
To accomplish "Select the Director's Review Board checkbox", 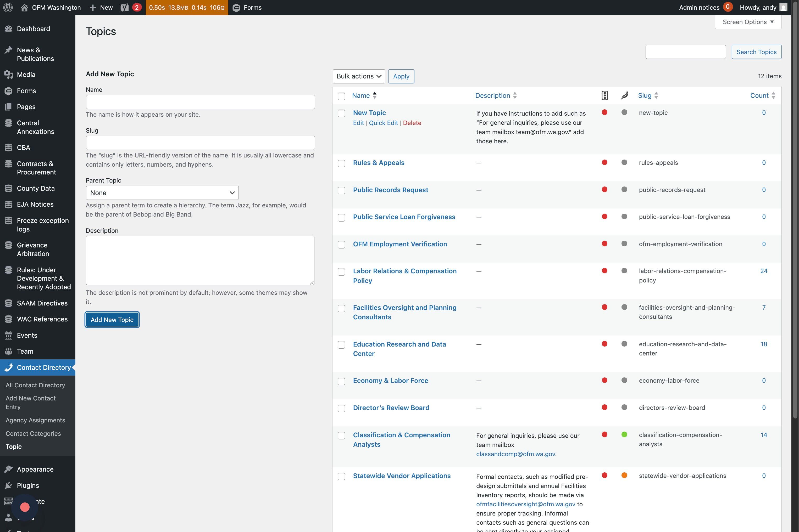I will click(x=341, y=408).
